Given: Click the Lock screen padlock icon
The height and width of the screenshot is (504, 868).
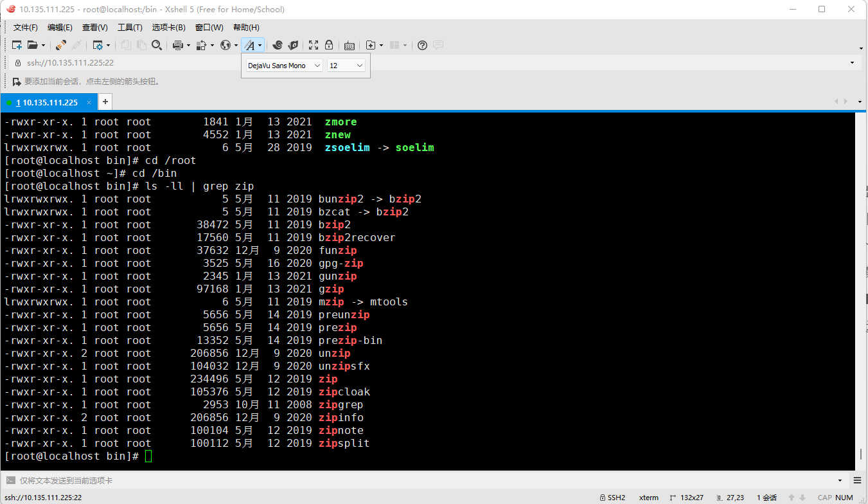Looking at the screenshot, I should pos(329,45).
